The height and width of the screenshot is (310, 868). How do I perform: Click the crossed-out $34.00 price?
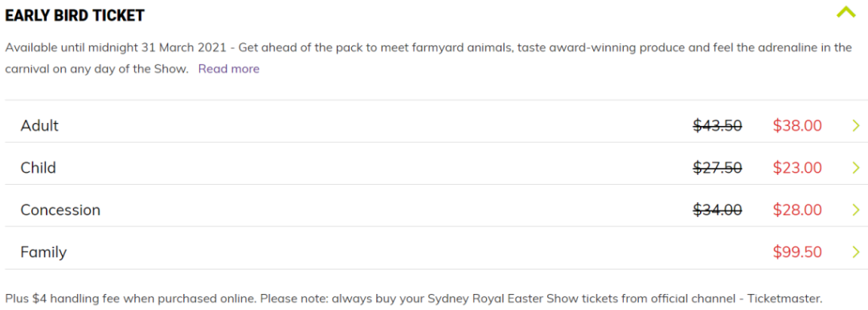pyautogui.click(x=718, y=210)
